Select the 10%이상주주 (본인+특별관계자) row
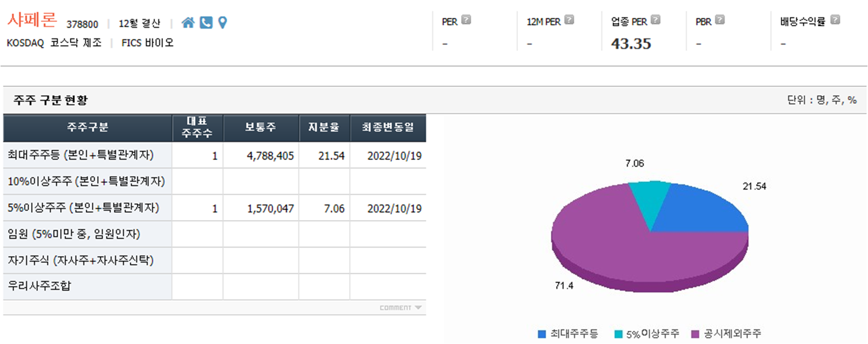 tap(214, 181)
